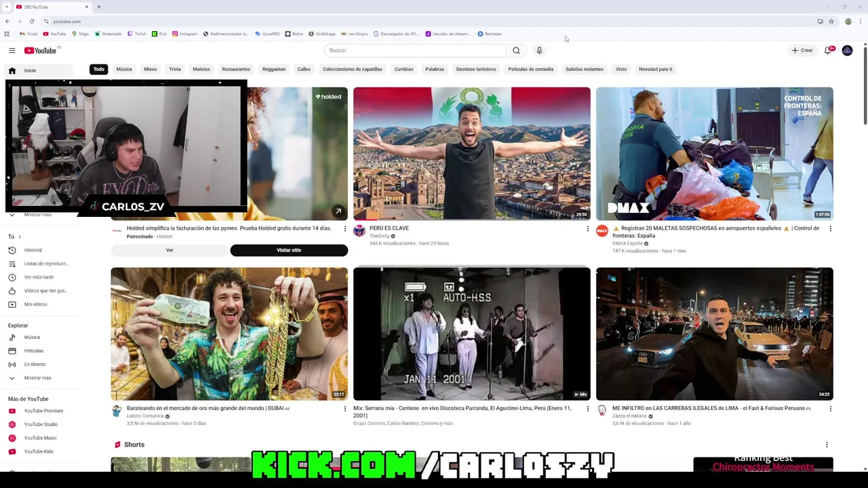Click Visitar sitio on Holded ad
This screenshot has height=488, width=868.
(289, 250)
